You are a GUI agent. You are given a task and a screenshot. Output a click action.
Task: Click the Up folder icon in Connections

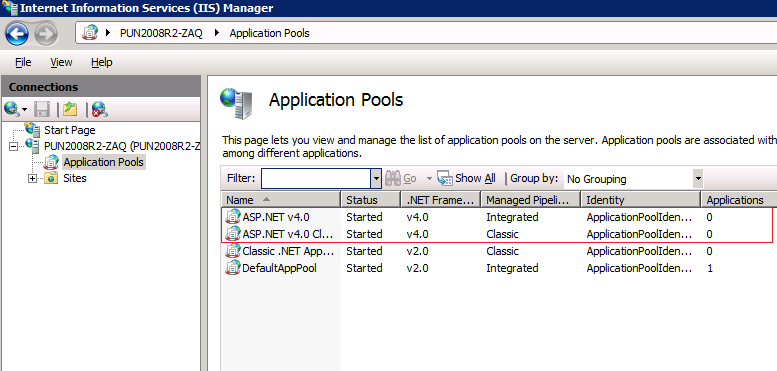(70, 109)
